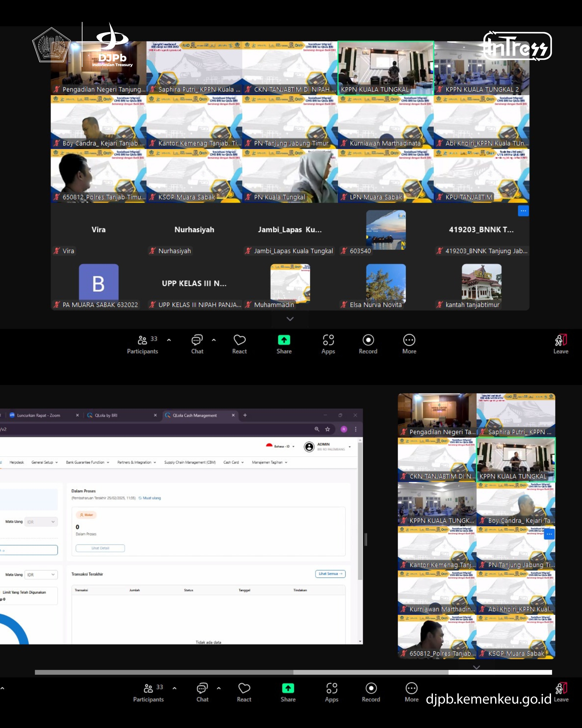Expand Participants caret in screen-share Zoom toolbar
The image size is (582, 728).
point(175,688)
